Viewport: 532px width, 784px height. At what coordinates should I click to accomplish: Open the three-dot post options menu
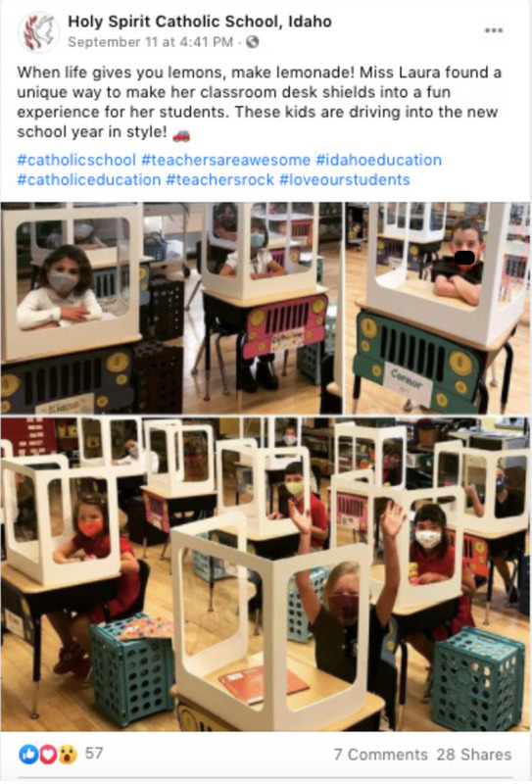tap(493, 30)
